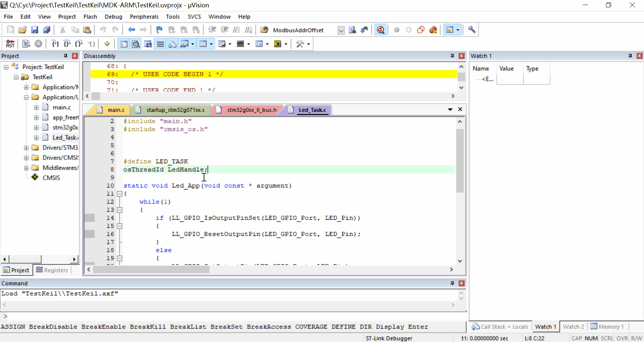Screen dimensions: 644x342
Task: Toggle the Registers Window toolbar button
Action: coord(160,44)
